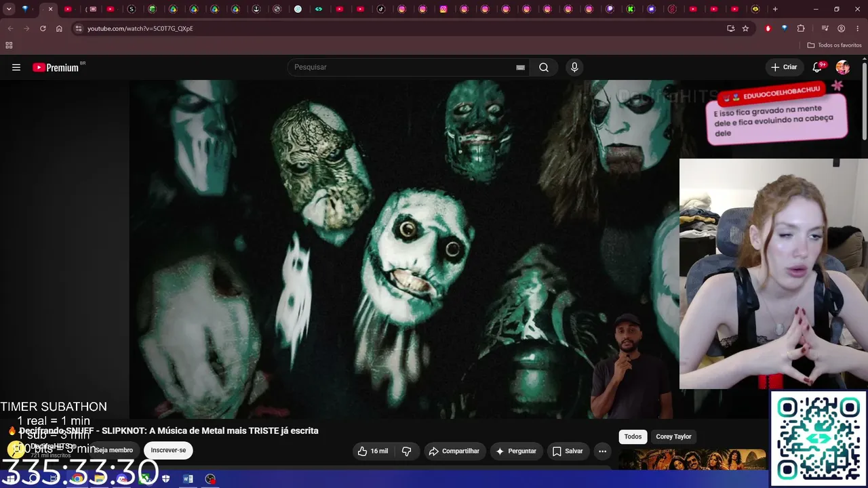This screenshot has height=488, width=868.
Task: Click the browser address bar URL
Action: [x=140, y=28]
